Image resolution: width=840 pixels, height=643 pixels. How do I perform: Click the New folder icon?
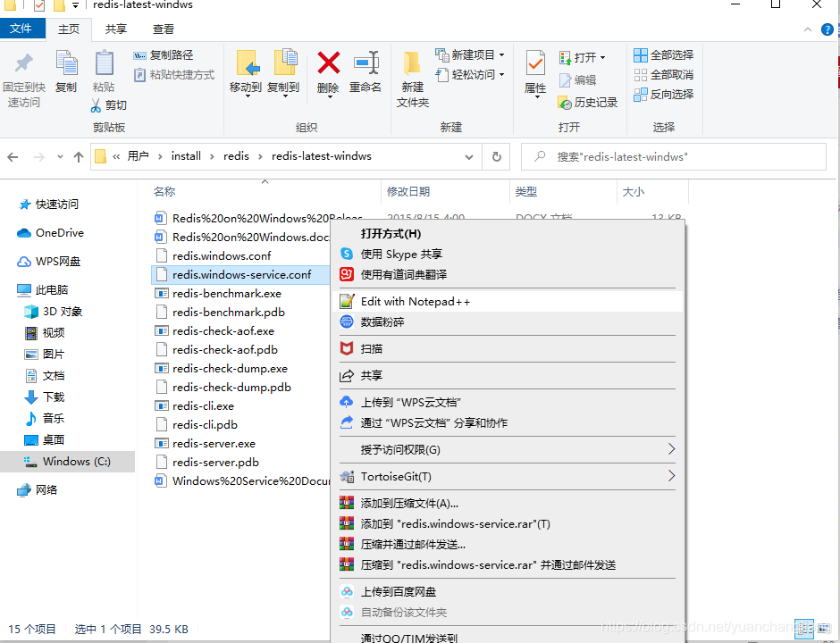pos(412,63)
